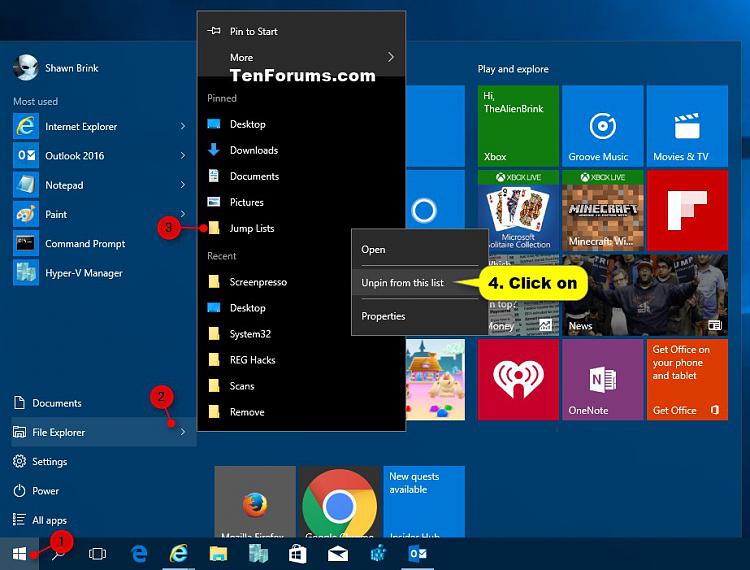
Task: Open the red Flipboard tile
Action: (x=687, y=210)
